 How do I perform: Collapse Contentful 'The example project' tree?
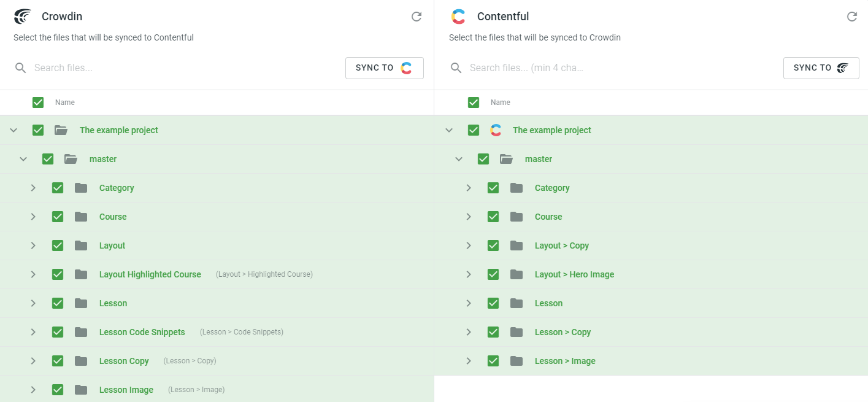(x=449, y=130)
